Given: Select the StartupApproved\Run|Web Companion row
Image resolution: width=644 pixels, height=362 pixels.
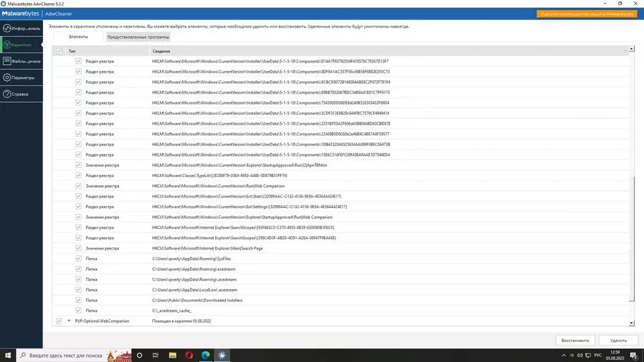Looking at the screenshot, I should [x=341, y=217].
